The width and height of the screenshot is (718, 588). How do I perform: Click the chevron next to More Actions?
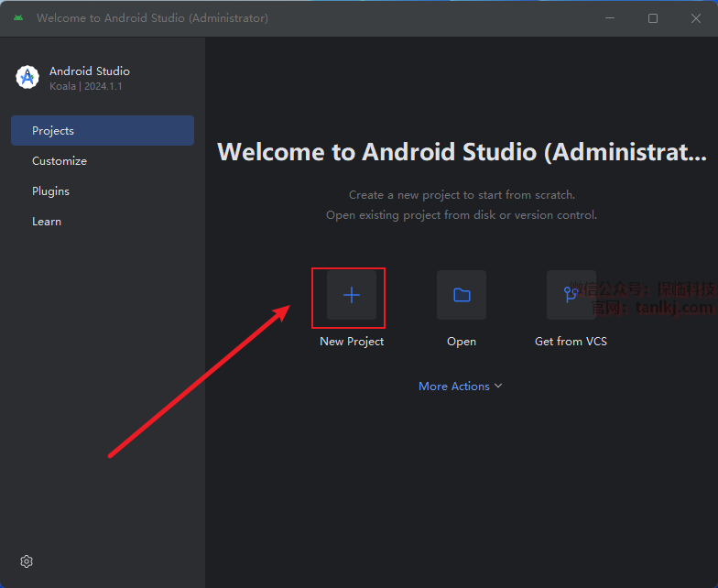click(498, 387)
